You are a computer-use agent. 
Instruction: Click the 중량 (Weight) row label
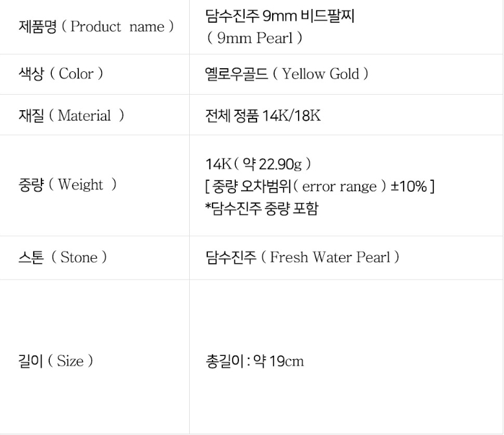[67, 185]
